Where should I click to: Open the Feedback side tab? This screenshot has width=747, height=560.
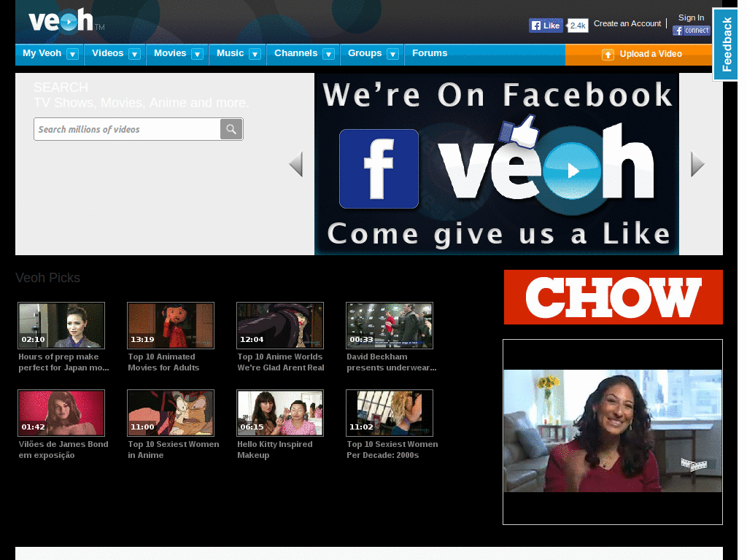click(726, 44)
